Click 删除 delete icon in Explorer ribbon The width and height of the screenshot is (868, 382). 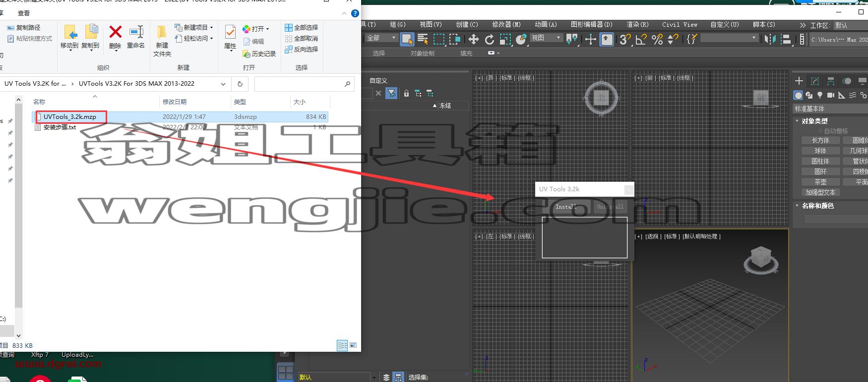pos(115,38)
